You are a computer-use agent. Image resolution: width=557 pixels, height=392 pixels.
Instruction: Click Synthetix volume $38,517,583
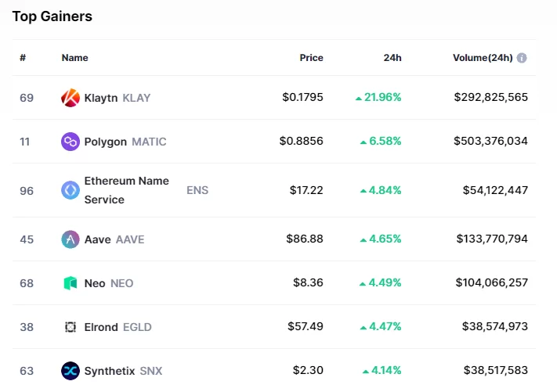click(x=491, y=371)
